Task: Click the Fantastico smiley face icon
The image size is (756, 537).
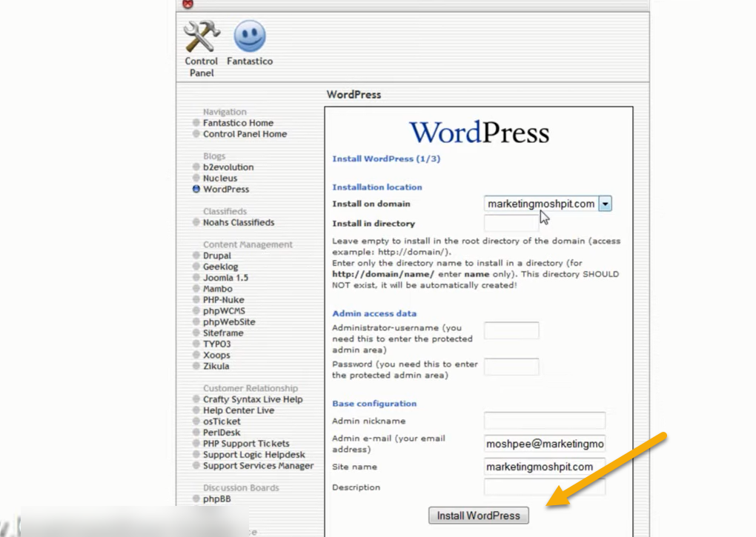Action: click(x=250, y=36)
